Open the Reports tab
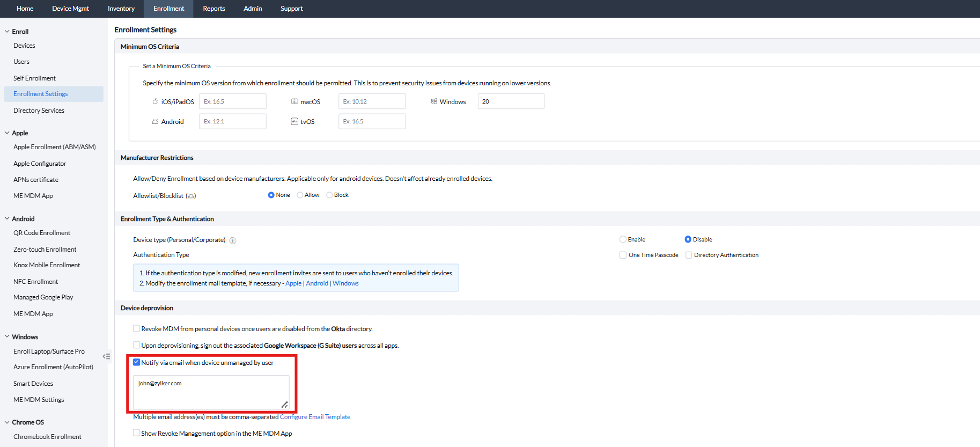This screenshot has width=980, height=447. (x=213, y=9)
